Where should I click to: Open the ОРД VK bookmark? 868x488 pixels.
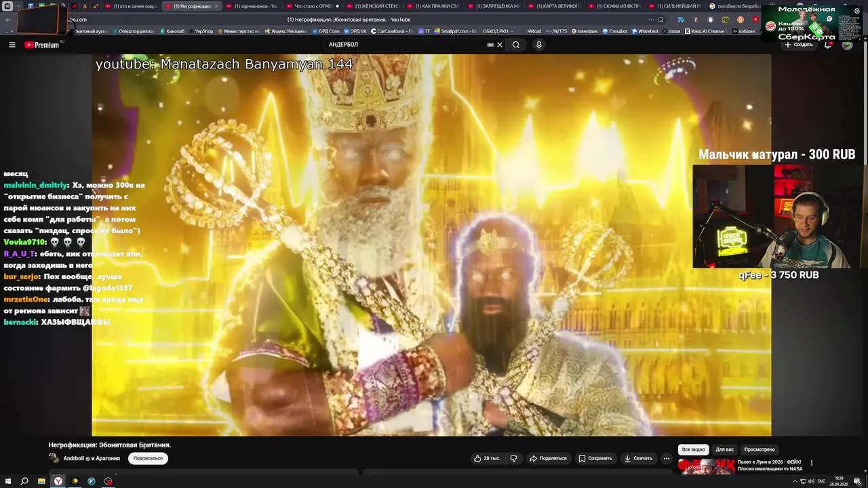point(356,31)
